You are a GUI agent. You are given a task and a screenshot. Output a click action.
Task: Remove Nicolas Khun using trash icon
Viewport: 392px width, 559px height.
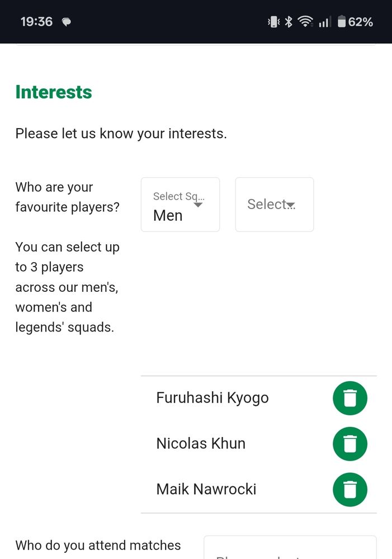point(350,444)
